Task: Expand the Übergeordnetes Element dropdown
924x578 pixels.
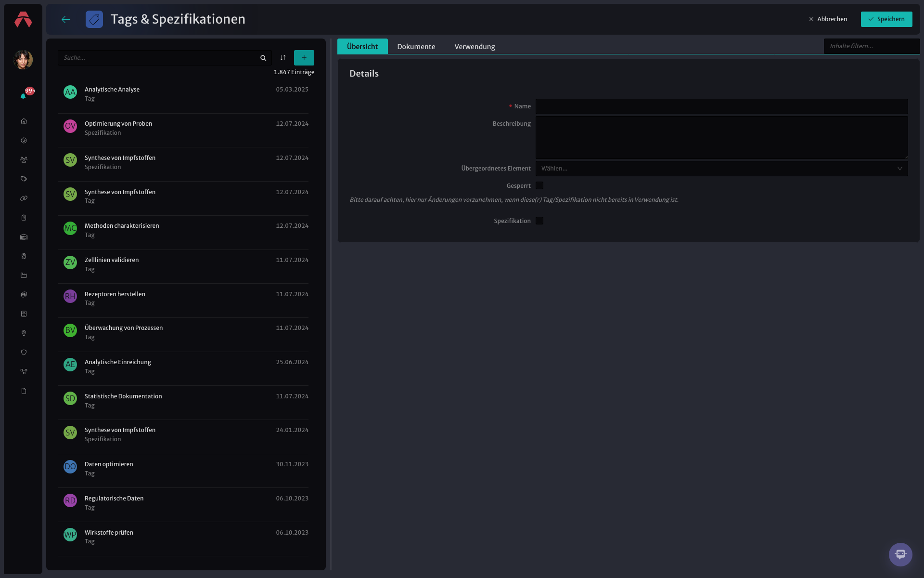Action: pyautogui.click(x=721, y=169)
